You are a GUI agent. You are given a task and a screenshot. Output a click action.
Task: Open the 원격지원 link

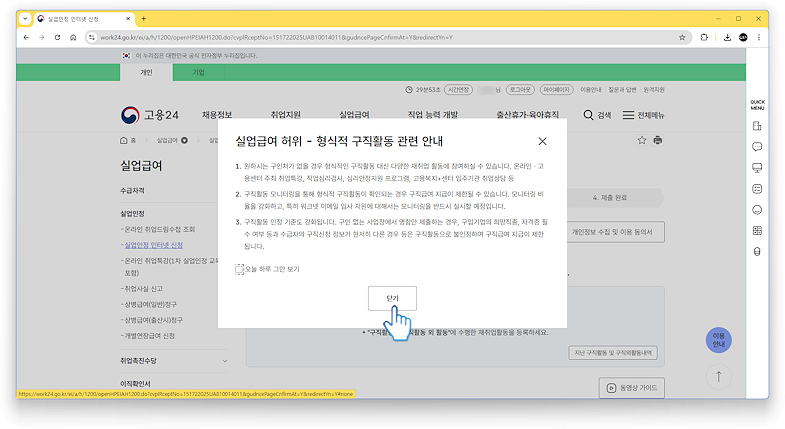point(654,90)
